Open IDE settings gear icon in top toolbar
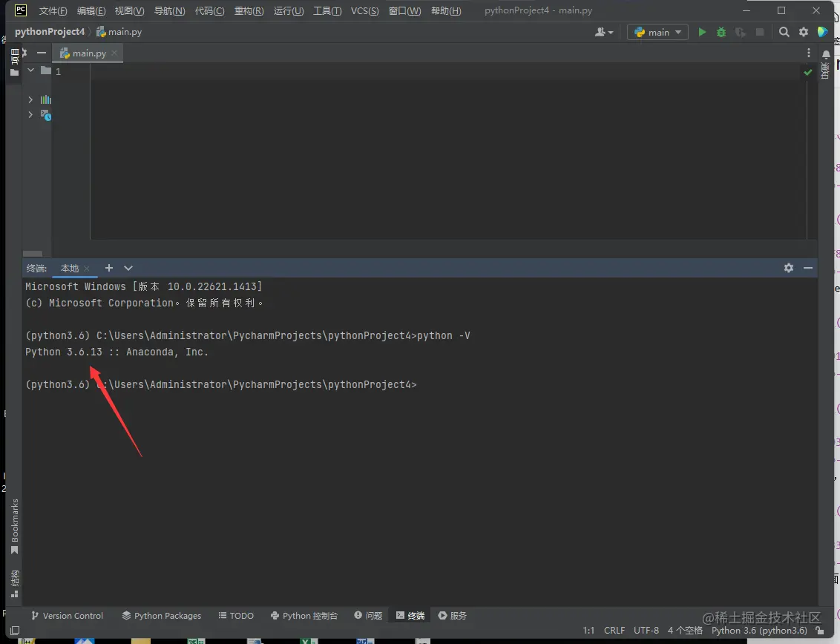This screenshot has height=644, width=840. point(804,32)
